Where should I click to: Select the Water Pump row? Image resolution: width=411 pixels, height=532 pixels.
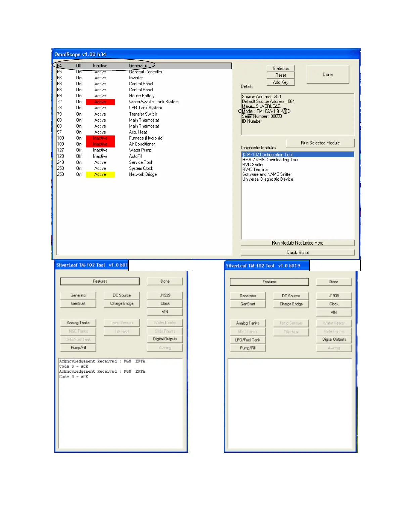[144, 150]
